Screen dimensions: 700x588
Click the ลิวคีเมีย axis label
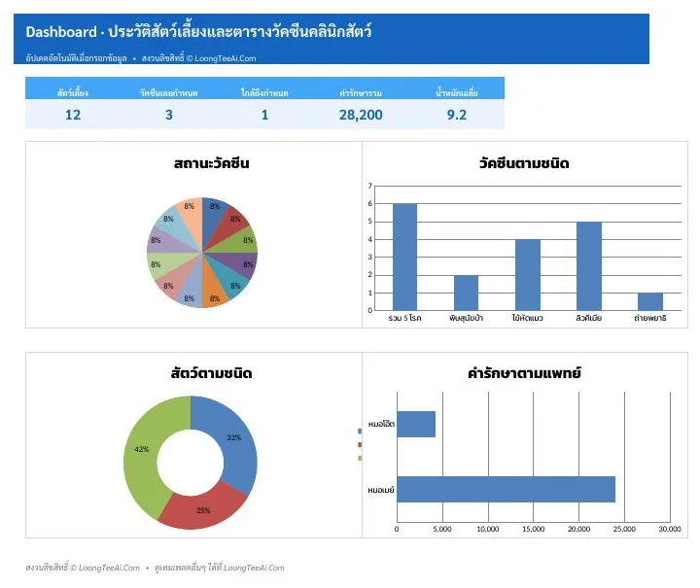click(x=589, y=318)
